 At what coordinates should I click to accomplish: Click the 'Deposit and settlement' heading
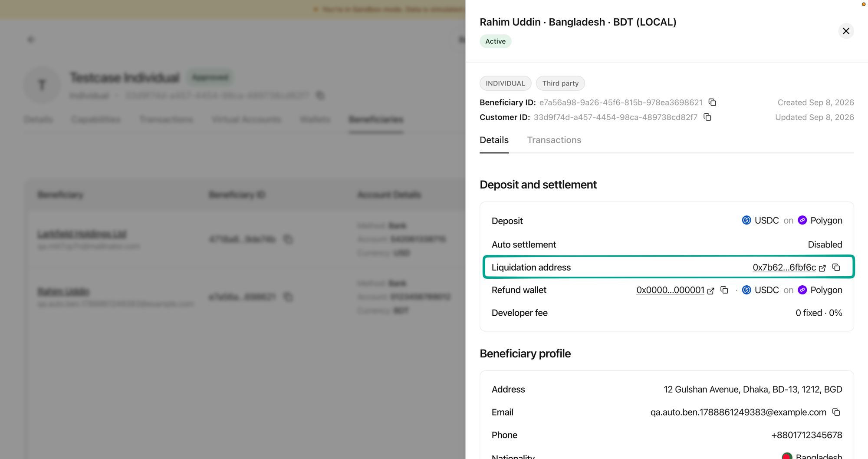538,185
